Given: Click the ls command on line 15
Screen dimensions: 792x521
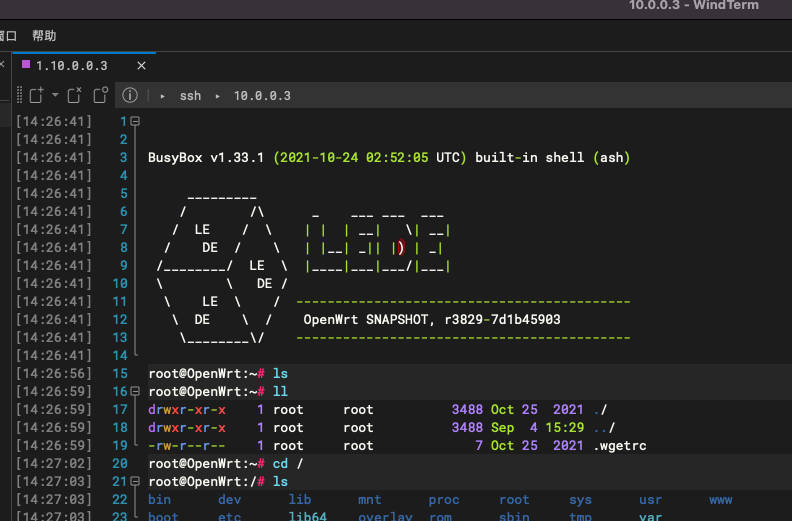Looking at the screenshot, I should (280, 373).
